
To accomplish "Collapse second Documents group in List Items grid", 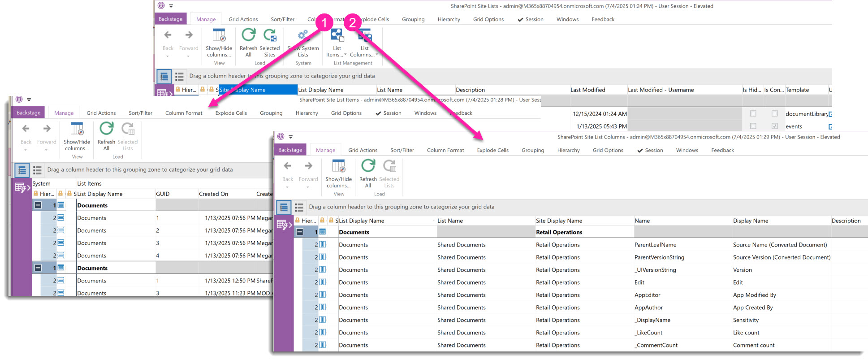I will click(38, 268).
